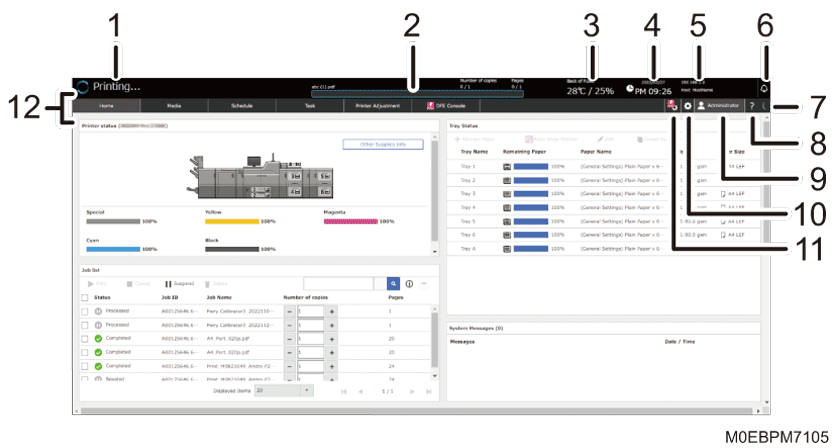Toggle the select-all checkbox in Job list header
This screenshot has height=448, width=832.
pos(85,297)
